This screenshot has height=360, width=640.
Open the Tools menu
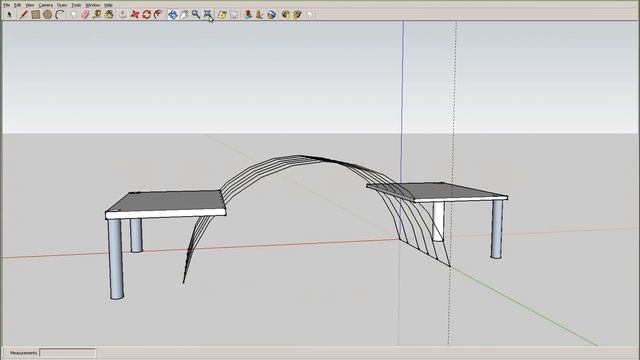[76, 5]
